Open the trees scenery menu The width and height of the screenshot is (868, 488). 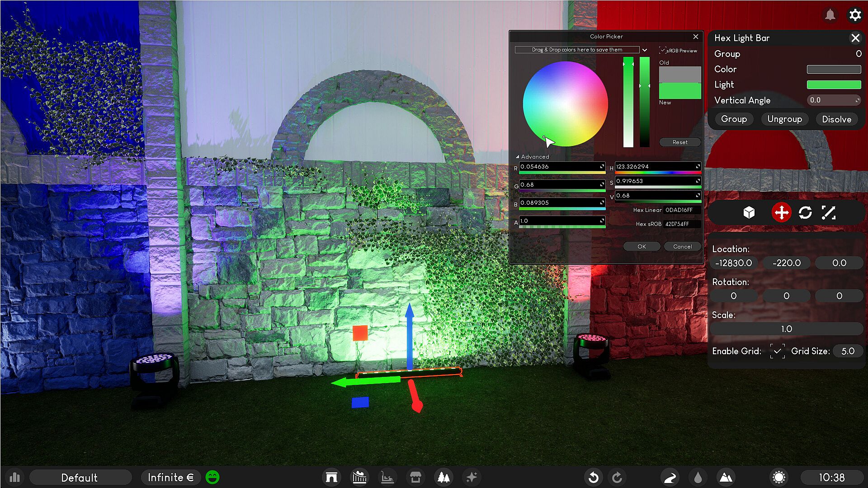pyautogui.click(x=443, y=477)
